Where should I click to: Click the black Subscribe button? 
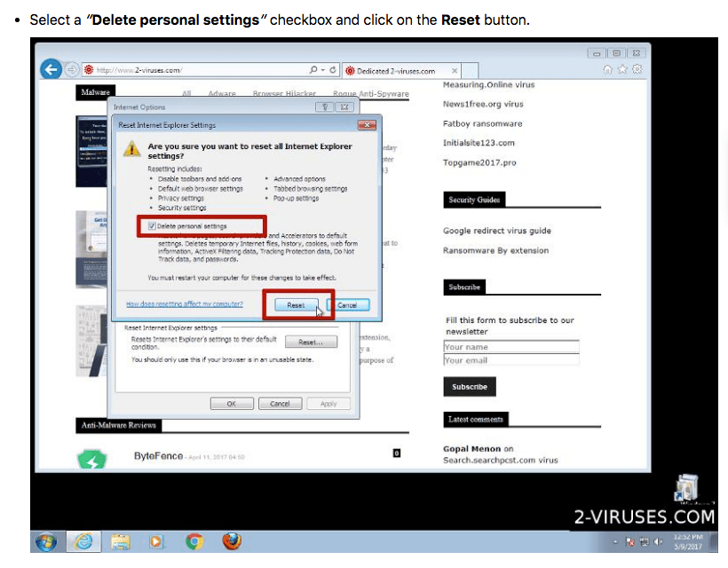pyautogui.click(x=470, y=387)
